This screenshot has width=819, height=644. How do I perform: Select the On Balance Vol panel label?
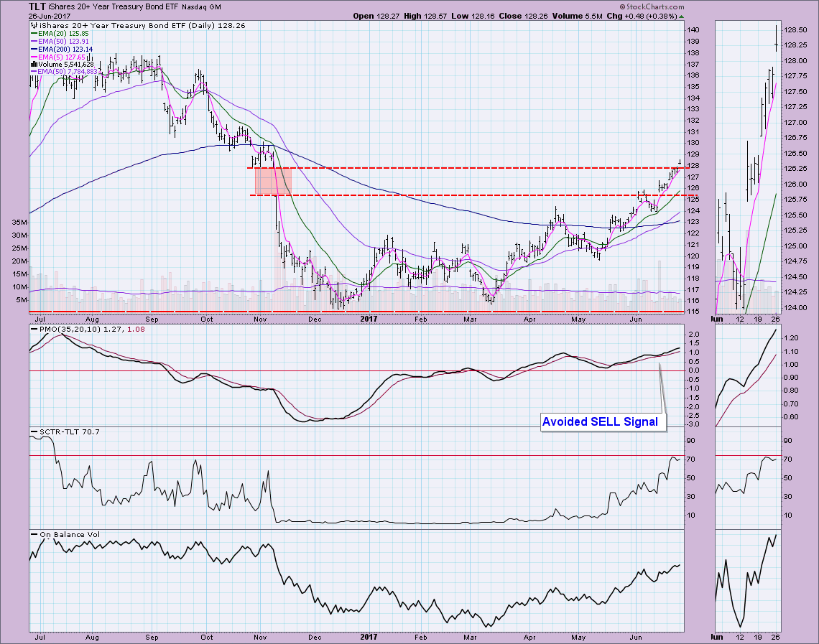pos(64,533)
